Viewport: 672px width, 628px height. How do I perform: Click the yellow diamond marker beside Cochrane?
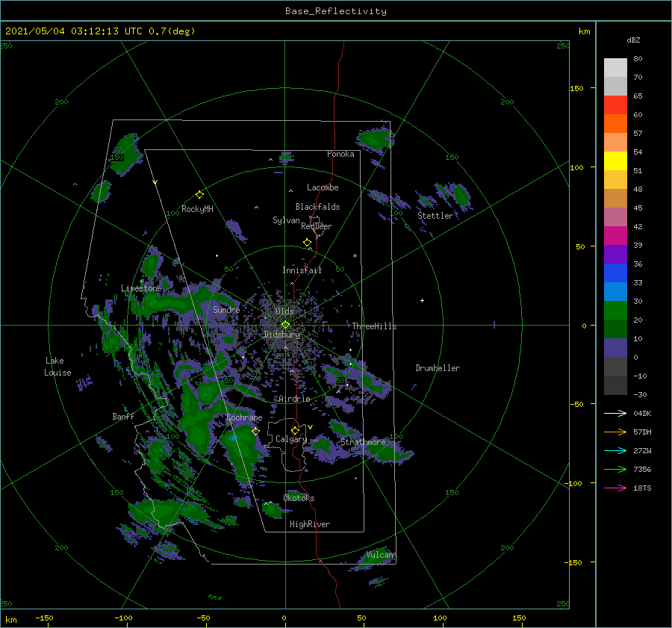[255, 431]
